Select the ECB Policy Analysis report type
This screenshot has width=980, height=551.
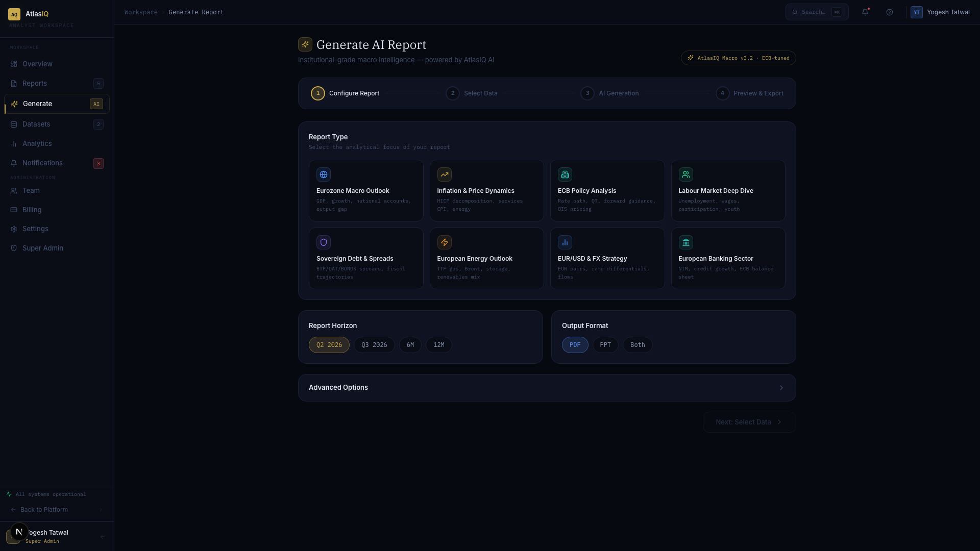coord(607,190)
